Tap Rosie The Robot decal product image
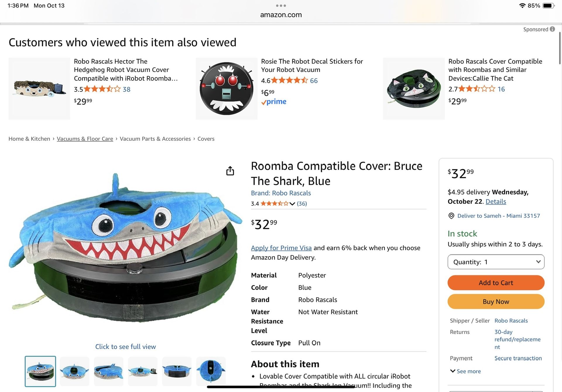Viewport: 562px width, 392px height. pos(226,89)
